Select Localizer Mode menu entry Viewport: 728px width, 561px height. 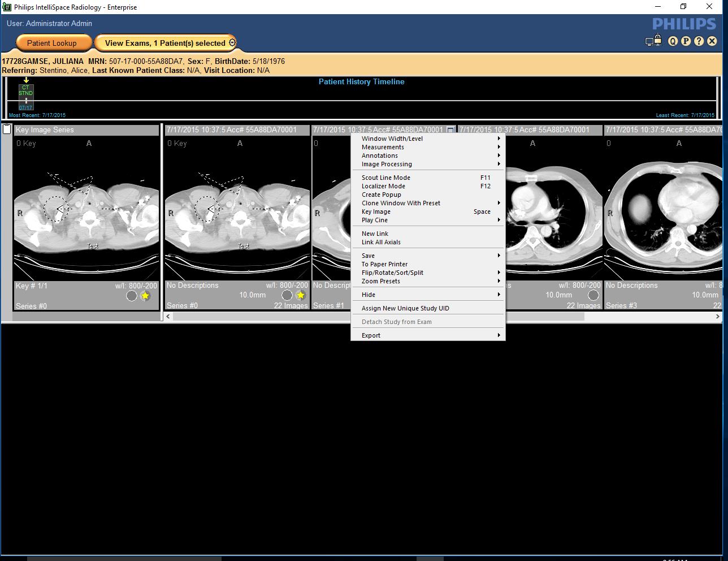pyautogui.click(x=428, y=186)
